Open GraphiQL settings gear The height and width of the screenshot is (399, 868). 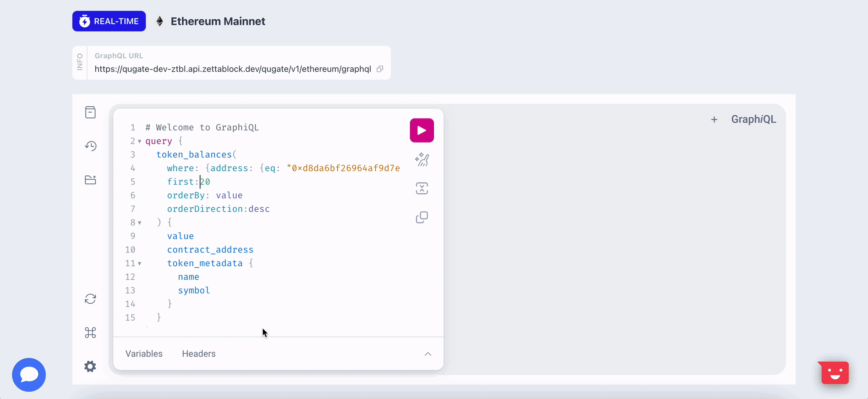90,366
